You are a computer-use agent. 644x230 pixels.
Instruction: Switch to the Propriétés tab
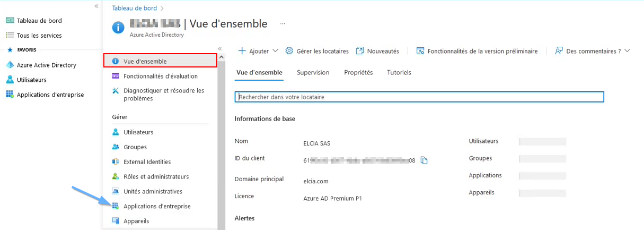[x=358, y=72]
